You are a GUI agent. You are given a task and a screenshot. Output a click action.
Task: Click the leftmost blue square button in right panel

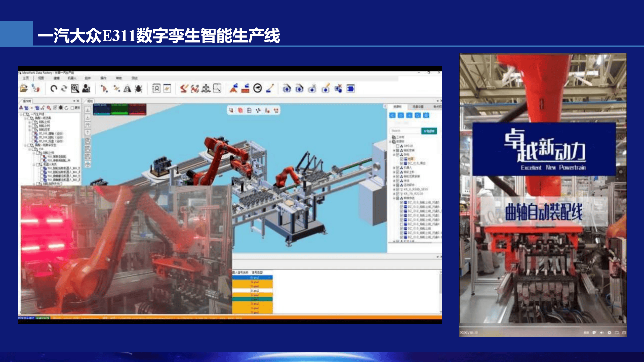pos(392,115)
